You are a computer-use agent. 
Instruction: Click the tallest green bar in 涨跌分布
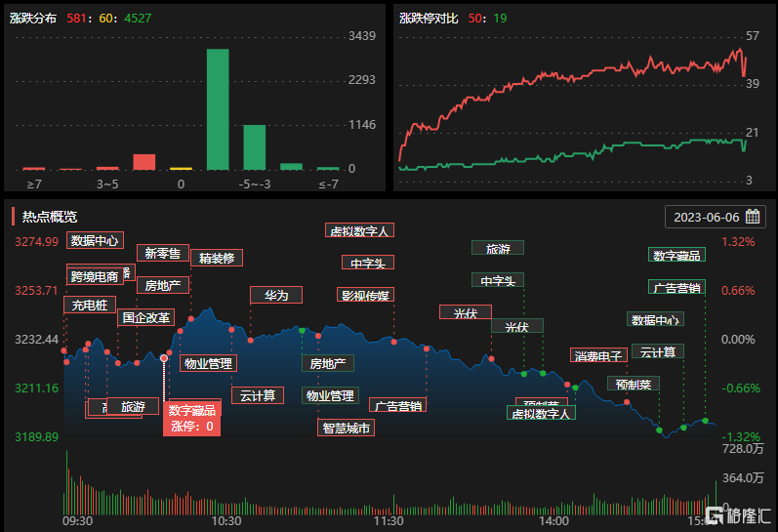click(x=218, y=109)
